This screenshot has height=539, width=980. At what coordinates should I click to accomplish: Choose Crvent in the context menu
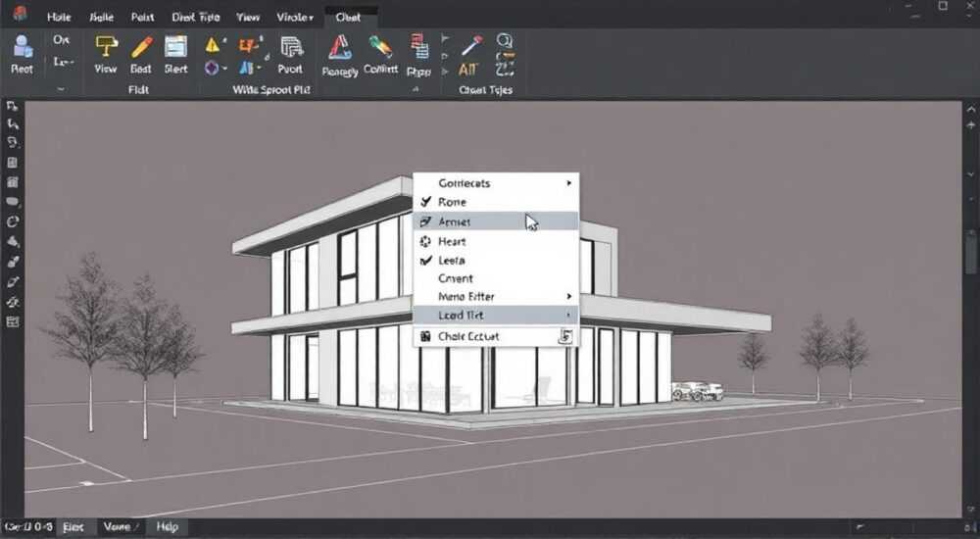(496, 278)
